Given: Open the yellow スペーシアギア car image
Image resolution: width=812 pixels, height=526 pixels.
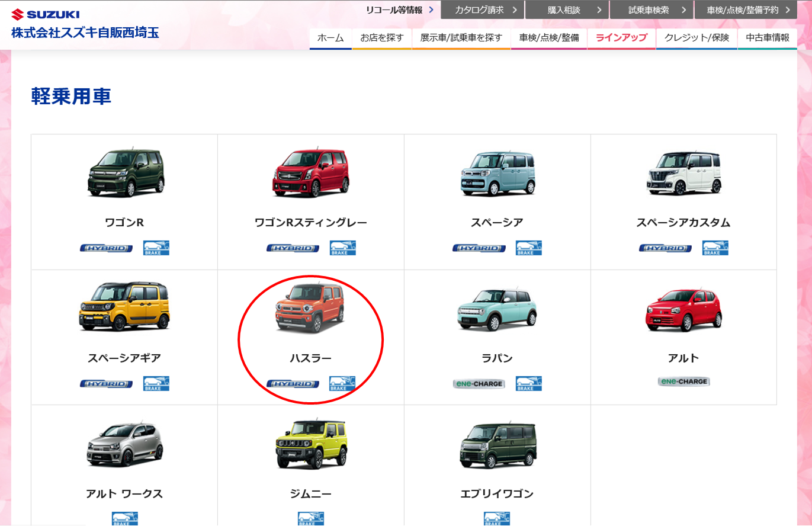Looking at the screenshot, I should (124, 307).
